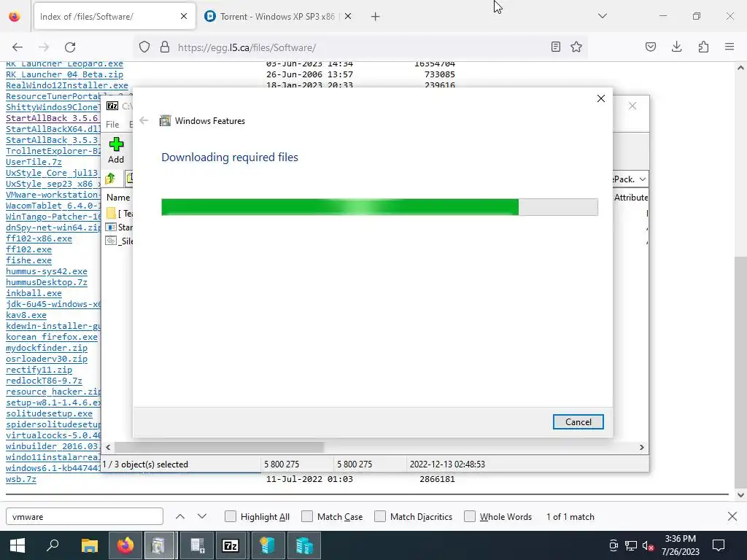Click the muted volume tray icon
Image resolution: width=747 pixels, height=560 pixels.
tap(648, 546)
